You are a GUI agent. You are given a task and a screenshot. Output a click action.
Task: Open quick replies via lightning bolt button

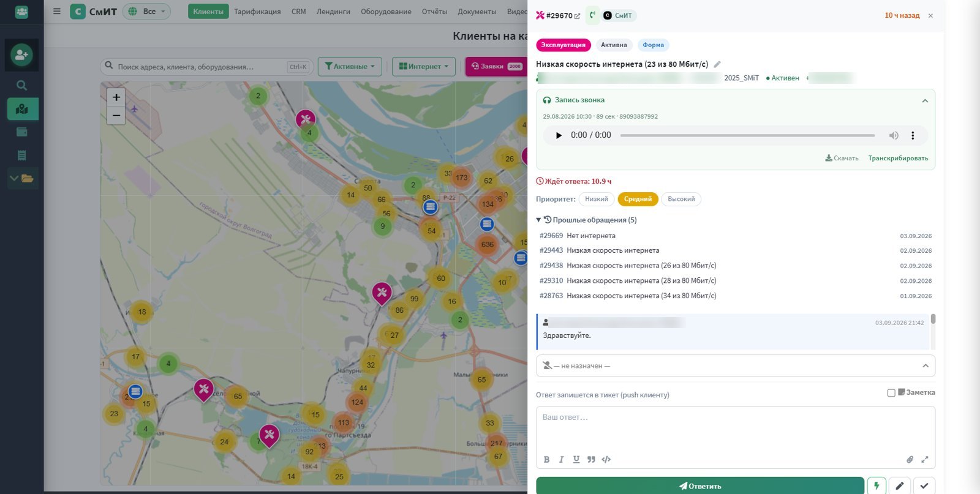tap(876, 485)
